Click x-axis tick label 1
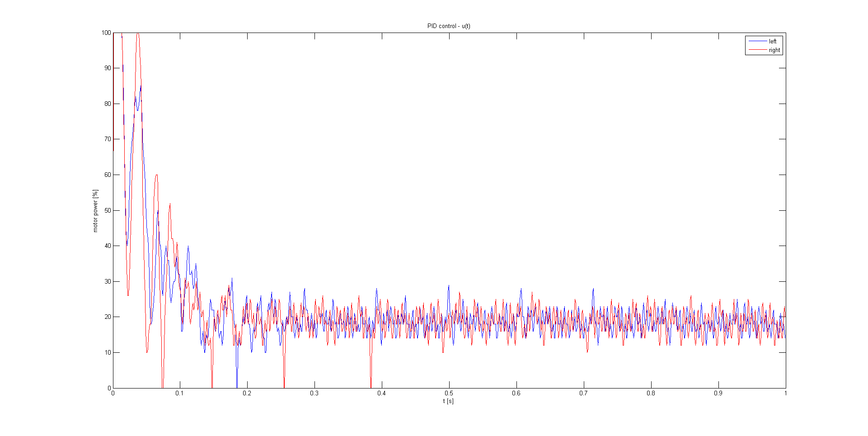This screenshot has width=868, height=436. (786, 393)
